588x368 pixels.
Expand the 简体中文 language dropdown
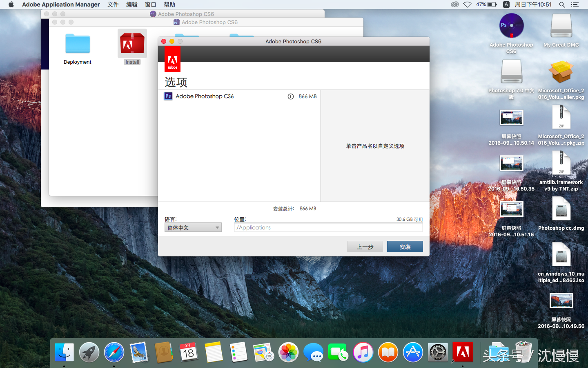[x=193, y=227]
